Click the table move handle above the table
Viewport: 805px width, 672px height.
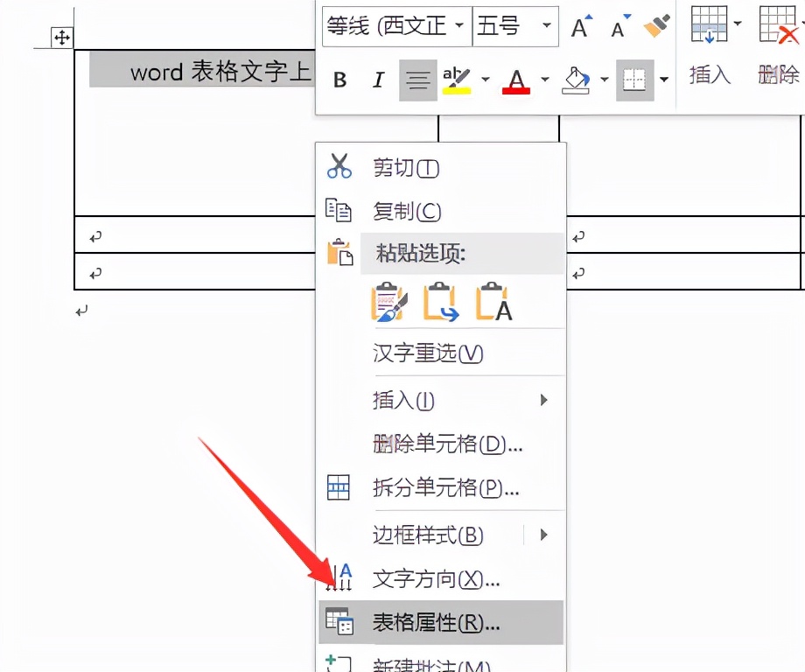[x=60, y=38]
